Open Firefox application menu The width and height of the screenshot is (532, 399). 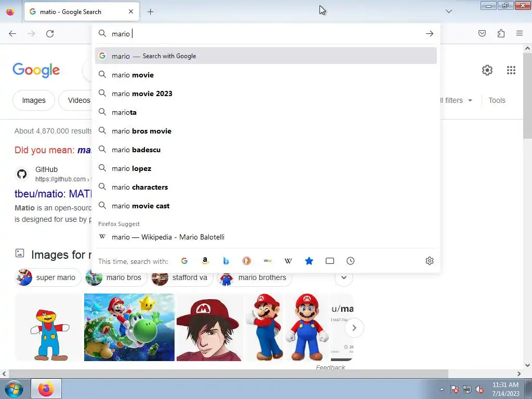520,33
